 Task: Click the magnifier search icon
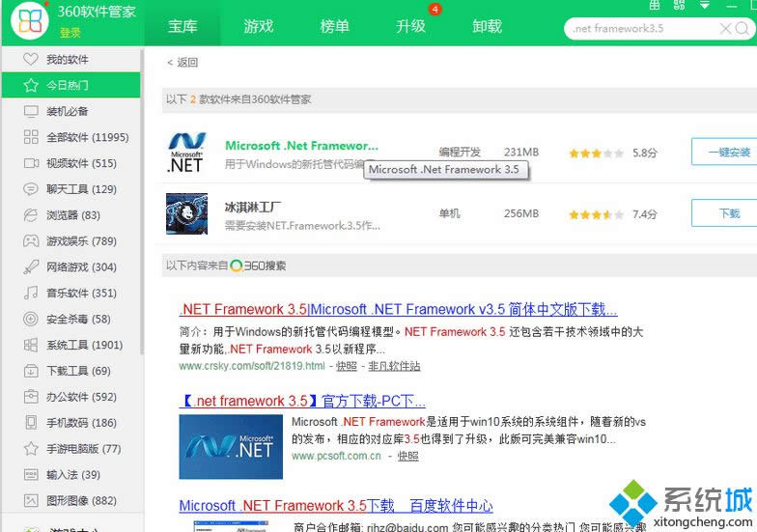tap(743, 28)
